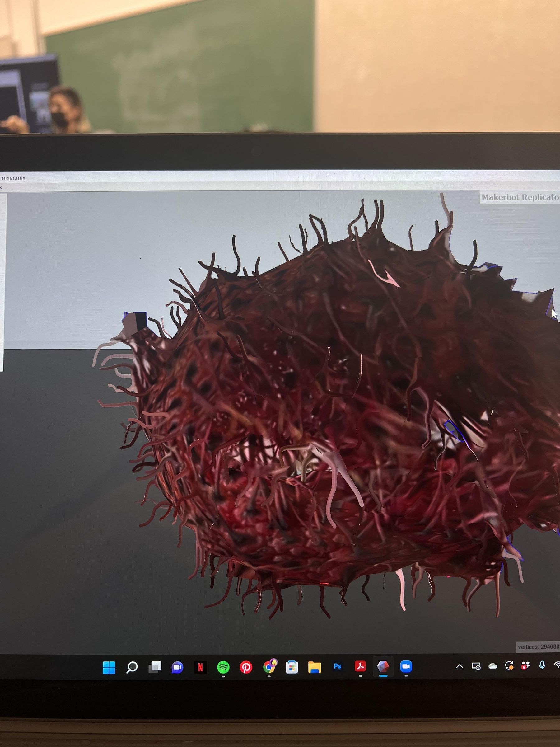
Task: Open the Makerbot Replicator printer selector
Action: (x=520, y=198)
